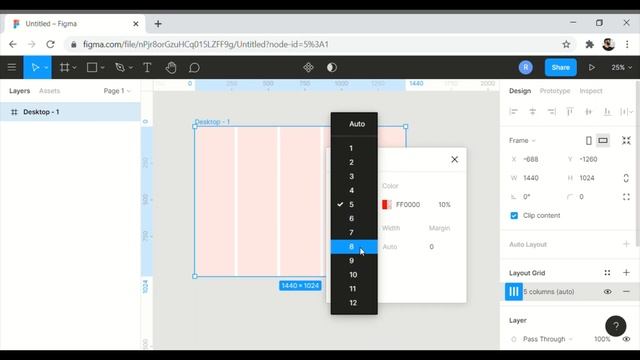Switch to the Inspect tab
Screen dimensions: 640x360
(x=591, y=91)
